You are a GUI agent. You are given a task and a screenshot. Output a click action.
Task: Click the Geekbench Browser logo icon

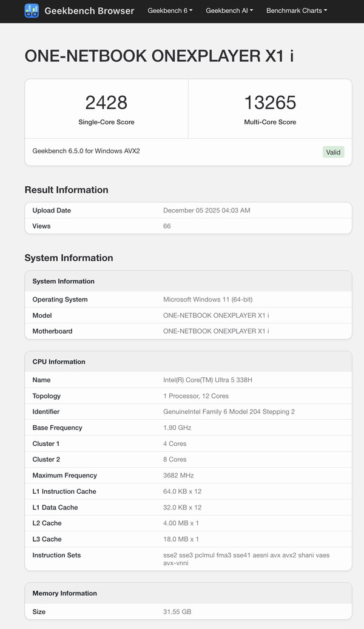pyautogui.click(x=32, y=11)
